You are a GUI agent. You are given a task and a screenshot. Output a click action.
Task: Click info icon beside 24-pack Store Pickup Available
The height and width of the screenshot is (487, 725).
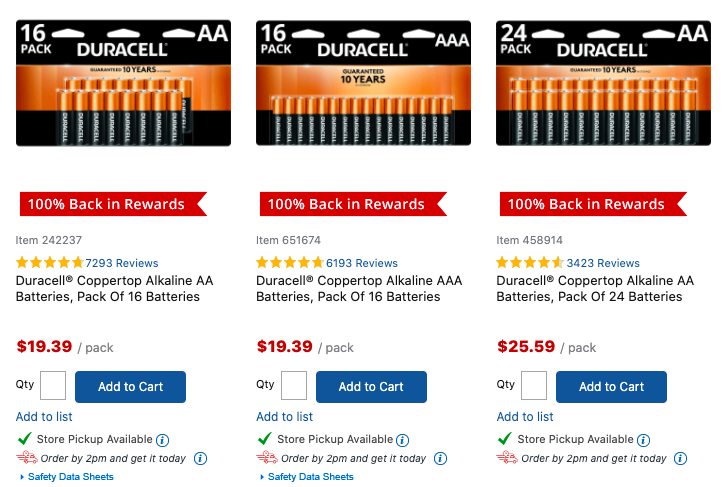pyautogui.click(x=643, y=440)
